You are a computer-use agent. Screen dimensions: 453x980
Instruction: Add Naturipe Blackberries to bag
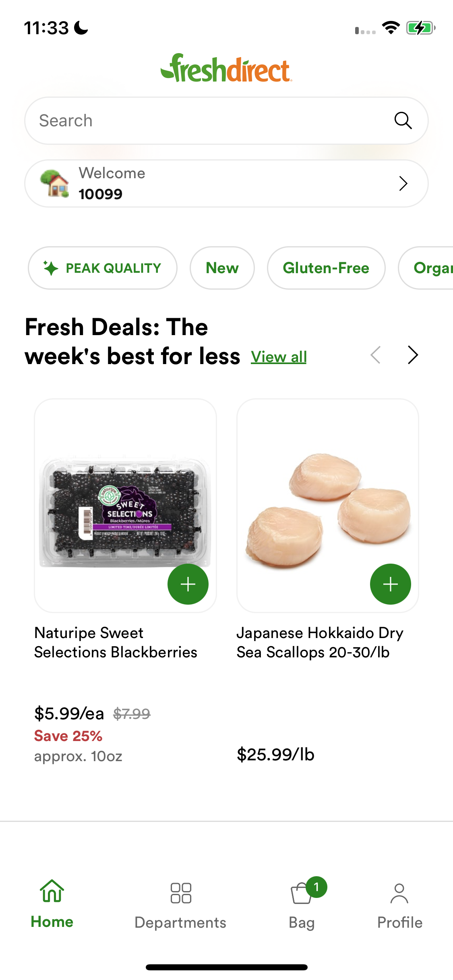(x=188, y=584)
